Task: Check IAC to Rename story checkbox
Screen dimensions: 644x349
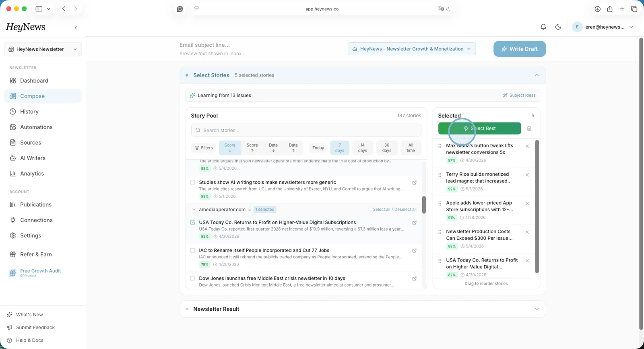Action: [x=192, y=250]
